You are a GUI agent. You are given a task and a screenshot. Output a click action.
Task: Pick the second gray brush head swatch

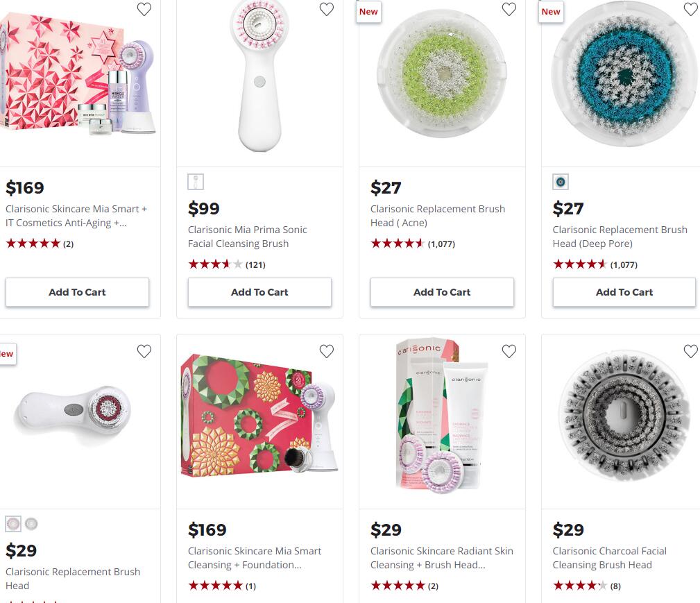point(31,524)
